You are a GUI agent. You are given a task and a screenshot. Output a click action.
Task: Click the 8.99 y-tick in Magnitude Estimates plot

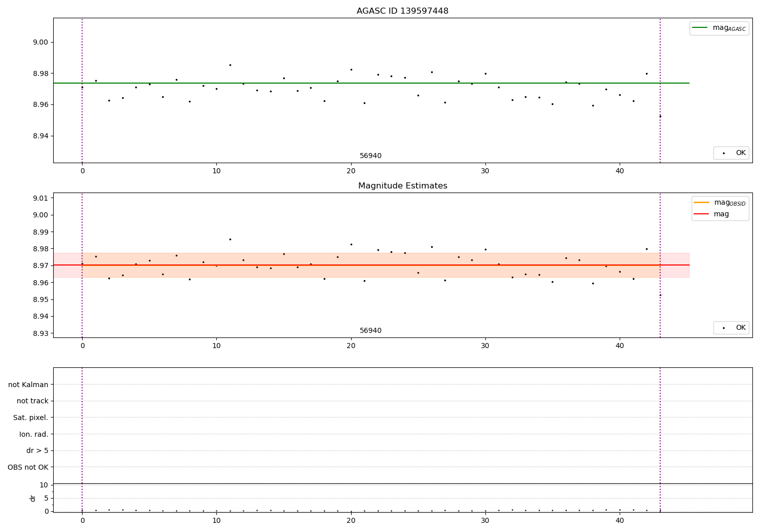[40, 232]
